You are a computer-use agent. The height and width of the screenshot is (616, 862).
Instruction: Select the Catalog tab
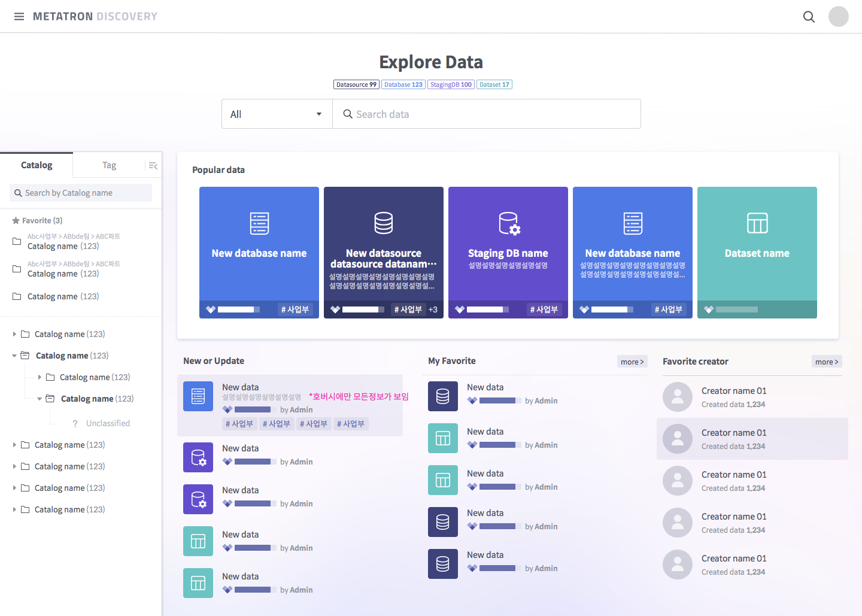pos(36,165)
